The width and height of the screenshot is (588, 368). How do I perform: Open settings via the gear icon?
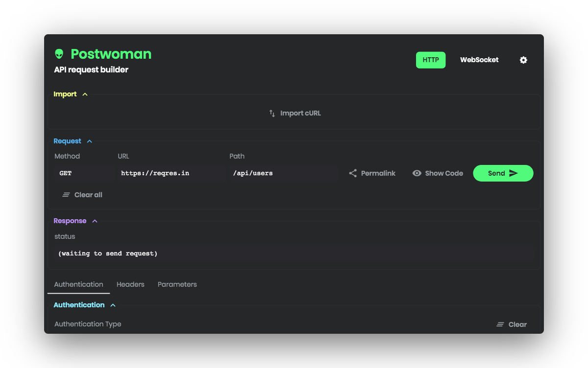[523, 60]
